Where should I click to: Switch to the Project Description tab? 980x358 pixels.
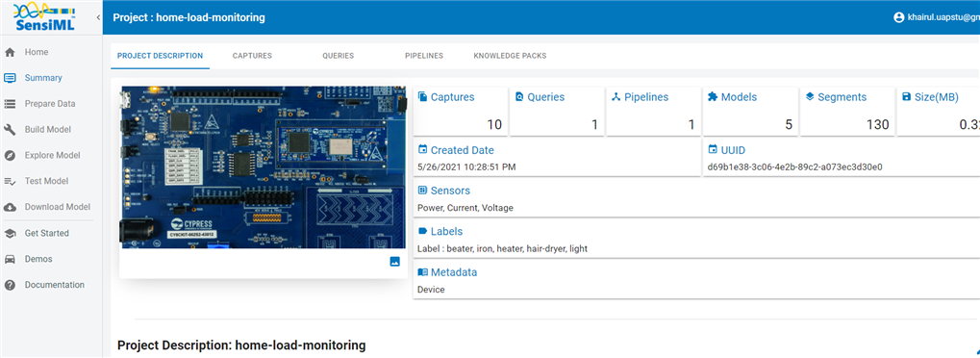tap(160, 56)
